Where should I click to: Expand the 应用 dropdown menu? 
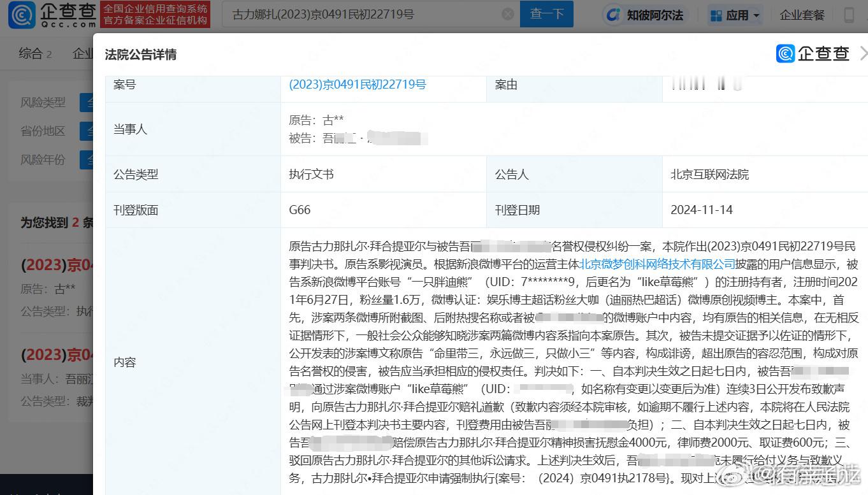click(735, 15)
